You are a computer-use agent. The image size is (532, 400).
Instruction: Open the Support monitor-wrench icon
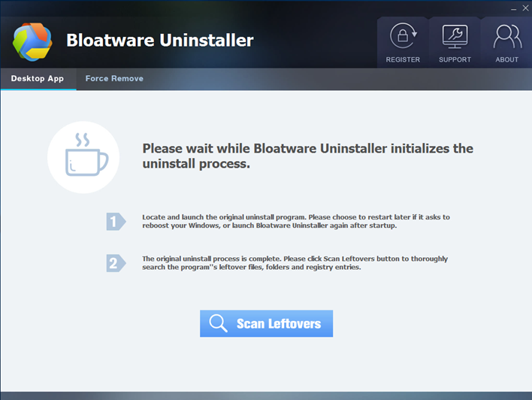455,36
